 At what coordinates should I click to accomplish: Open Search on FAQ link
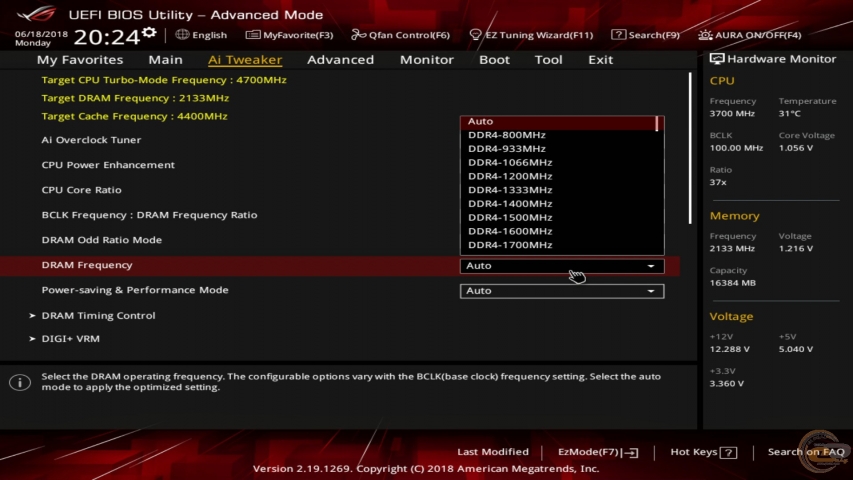[x=806, y=452]
